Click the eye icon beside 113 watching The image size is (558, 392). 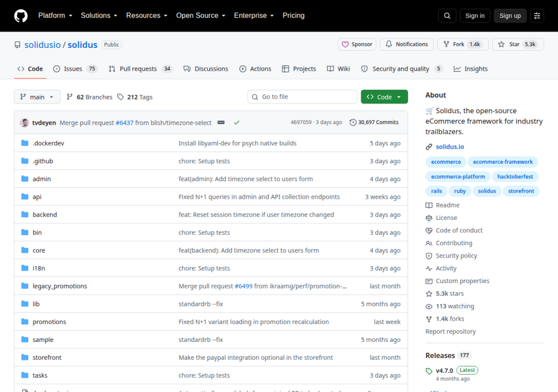[x=429, y=307]
